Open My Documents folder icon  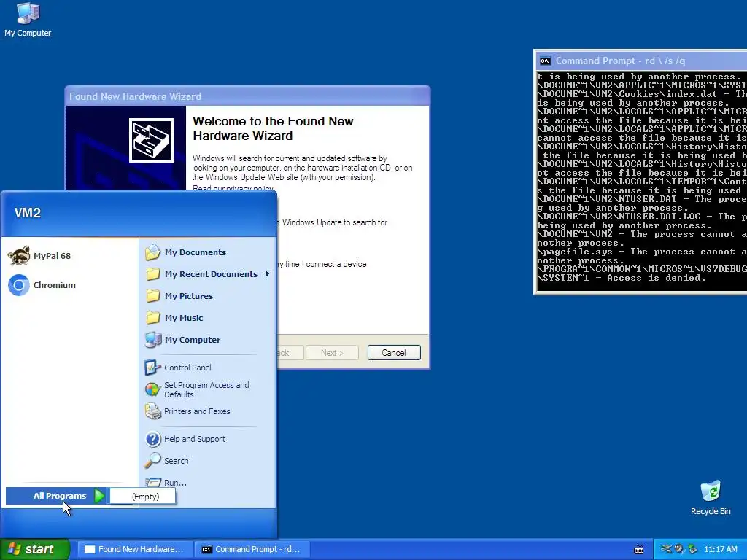pyautogui.click(x=153, y=252)
